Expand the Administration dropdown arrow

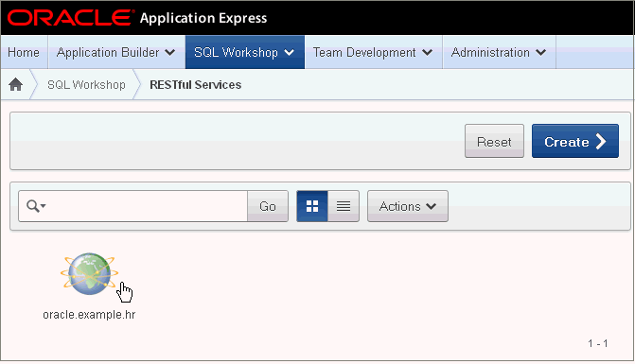click(x=541, y=52)
